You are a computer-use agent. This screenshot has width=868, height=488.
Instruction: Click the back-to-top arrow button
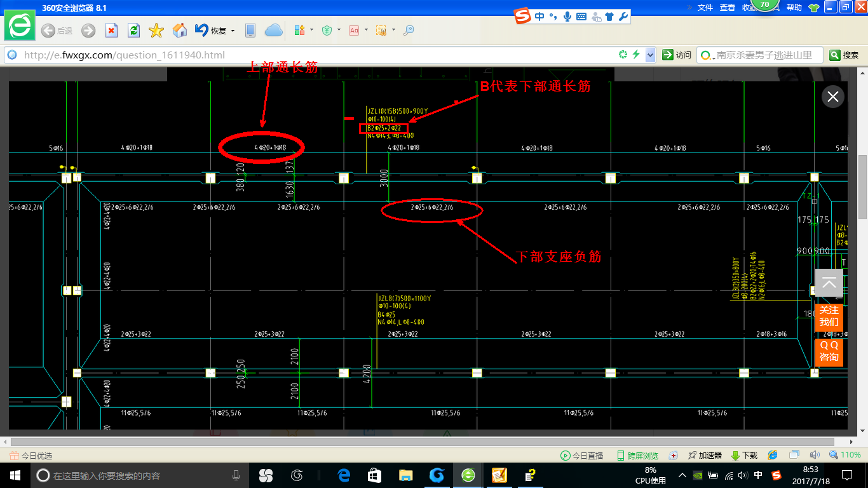829,283
